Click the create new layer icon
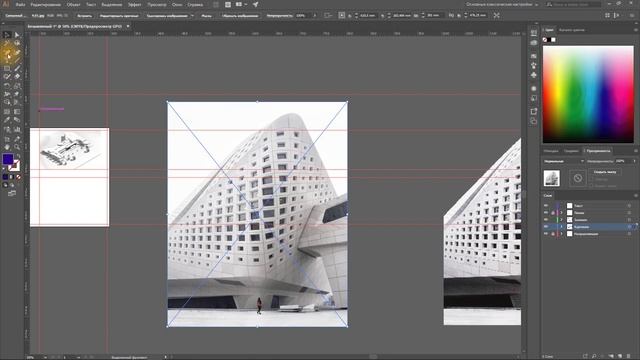640x360 pixels. coord(620,356)
